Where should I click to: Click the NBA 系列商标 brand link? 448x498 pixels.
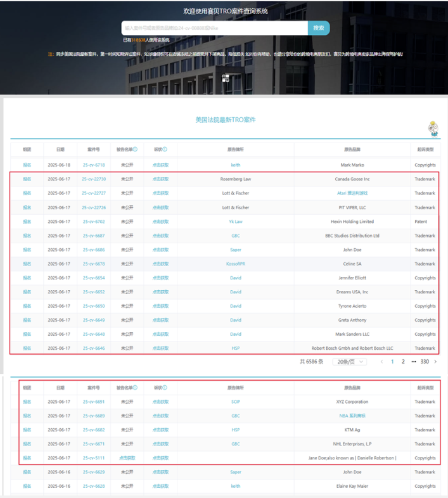tap(352, 416)
